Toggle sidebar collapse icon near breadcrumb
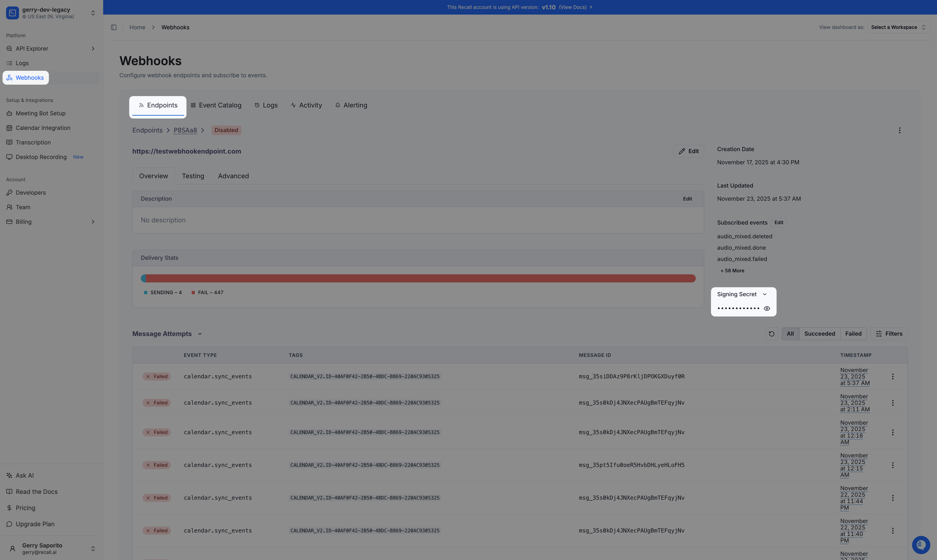 click(114, 27)
